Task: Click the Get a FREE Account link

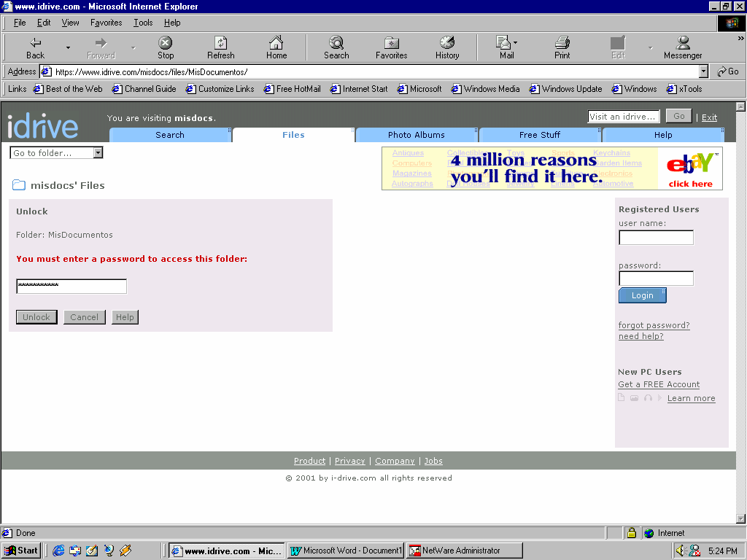Action: [x=659, y=384]
